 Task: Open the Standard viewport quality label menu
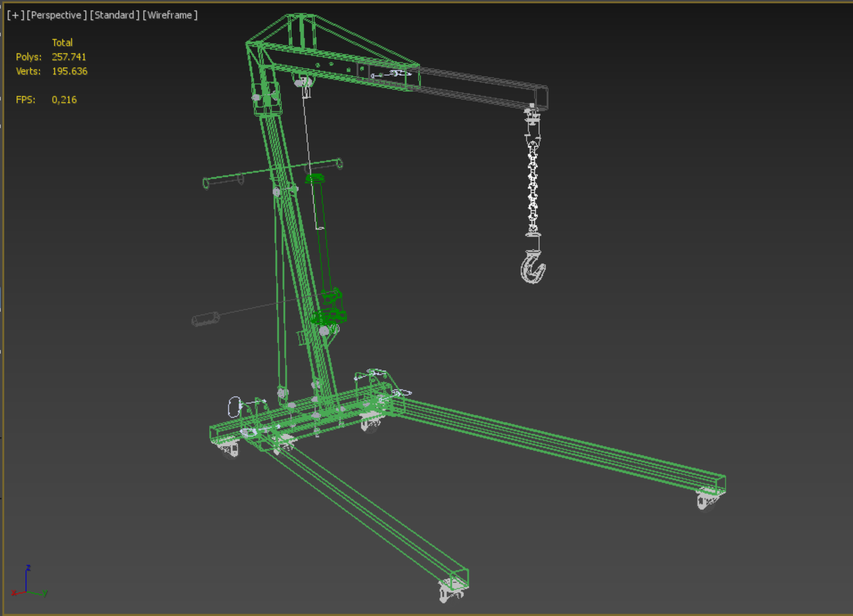tap(114, 15)
